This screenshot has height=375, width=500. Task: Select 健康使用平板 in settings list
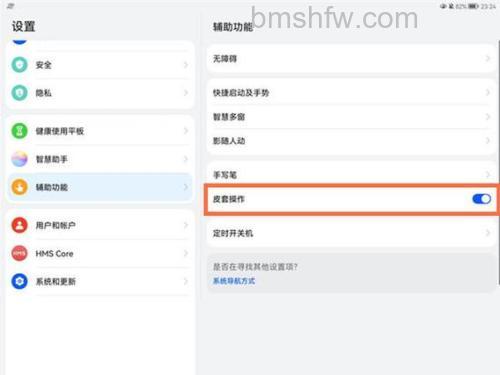pyautogui.click(x=99, y=131)
